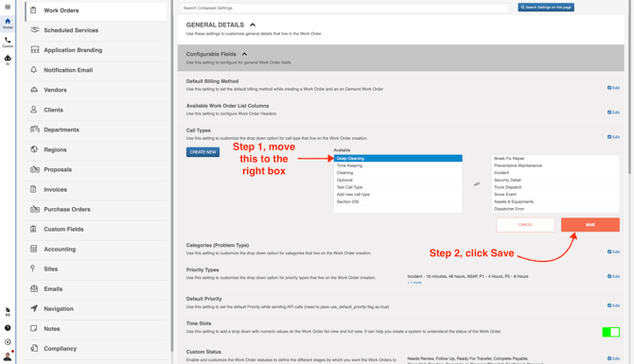The image size is (634, 364).
Task: Click the Clients person icon
Action: (x=34, y=110)
